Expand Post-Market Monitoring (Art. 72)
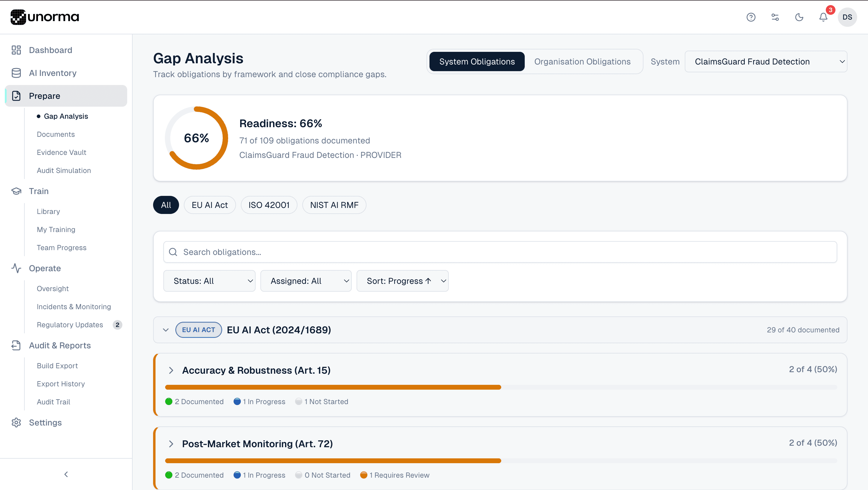This screenshot has height=490, width=868. tap(171, 444)
